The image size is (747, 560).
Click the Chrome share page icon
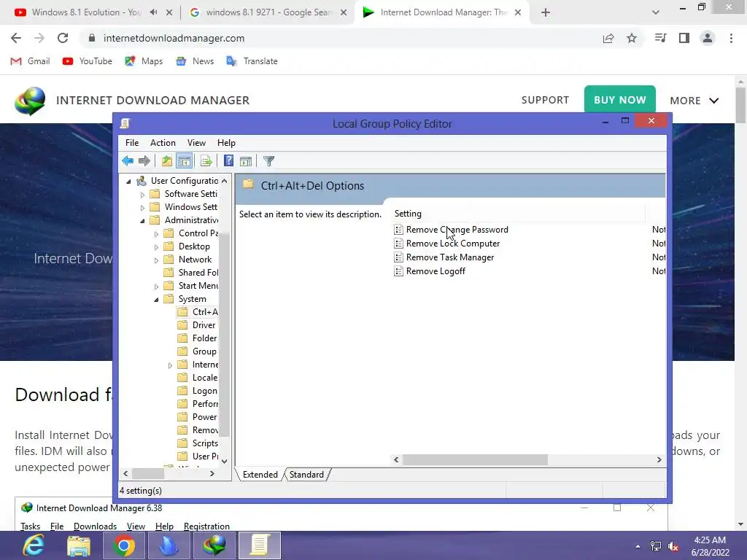click(608, 38)
